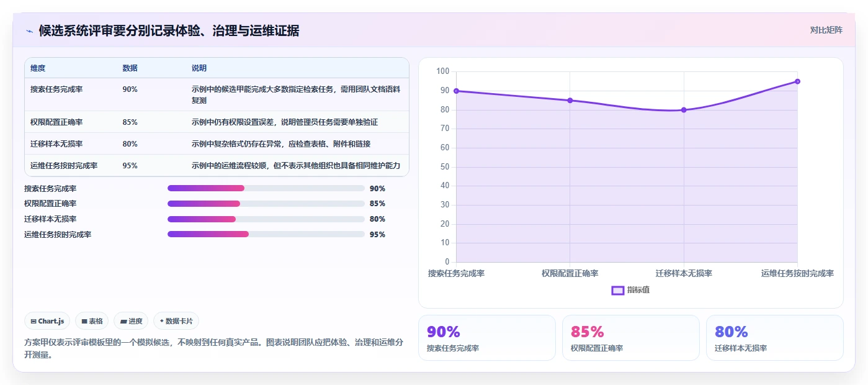This screenshot has width=868, height=385.
Task: Click table cell 搜索任务完成率
Action: [56, 89]
